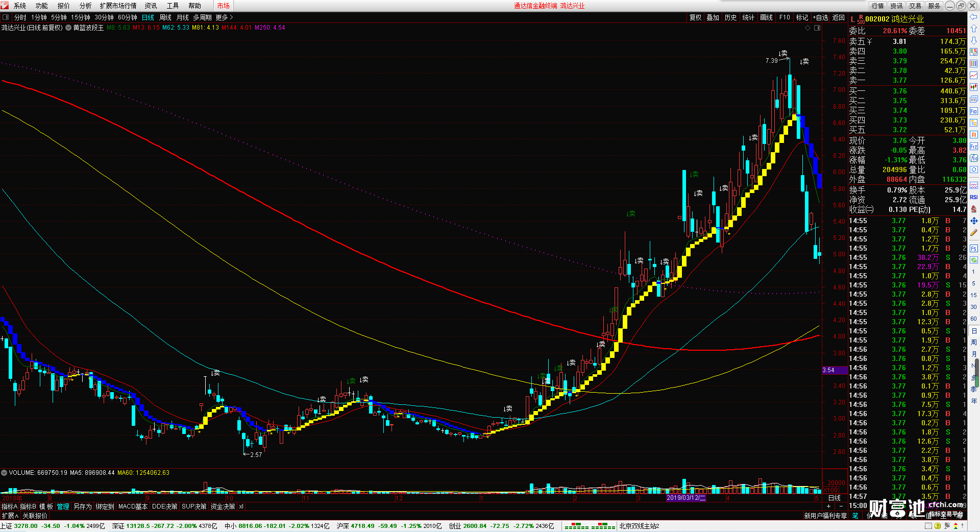Select the pencil drawing tool icon
The height and width of the screenshot is (532, 980).
(x=973, y=232)
